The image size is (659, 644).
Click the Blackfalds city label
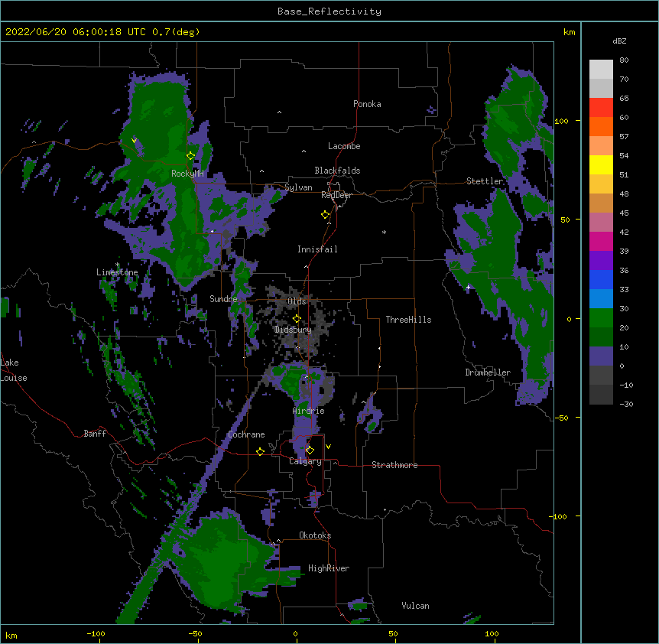pyautogui.click(x=337, y=171)
